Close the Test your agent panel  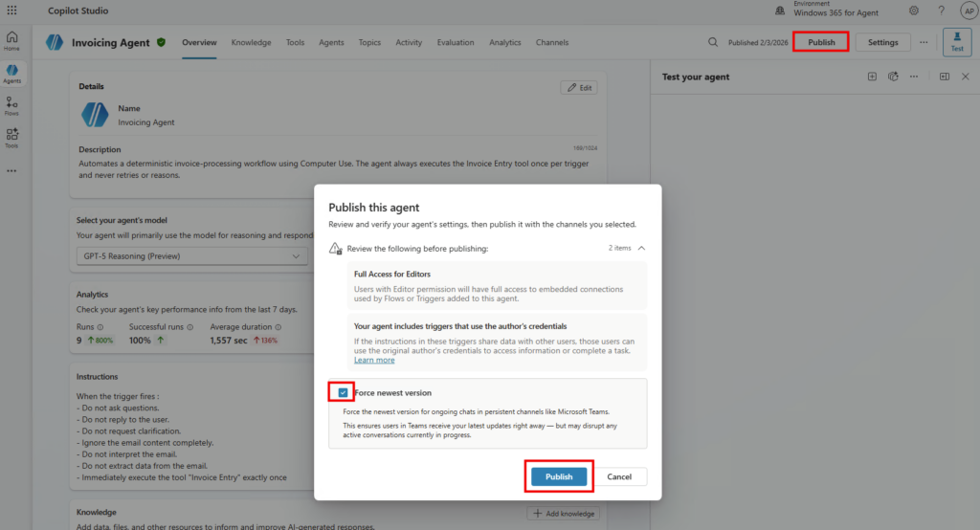pyautogui.click(x=965, y=77)
